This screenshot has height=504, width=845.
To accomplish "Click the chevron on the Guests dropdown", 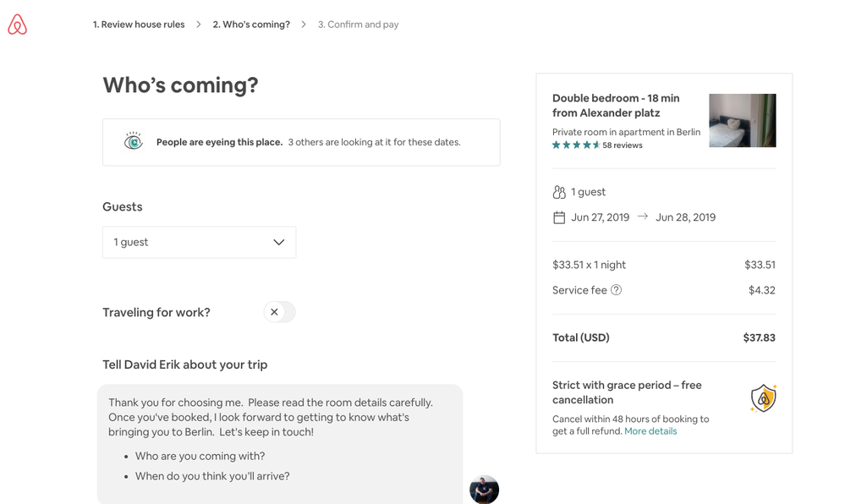I will click(x=279, y=242).
